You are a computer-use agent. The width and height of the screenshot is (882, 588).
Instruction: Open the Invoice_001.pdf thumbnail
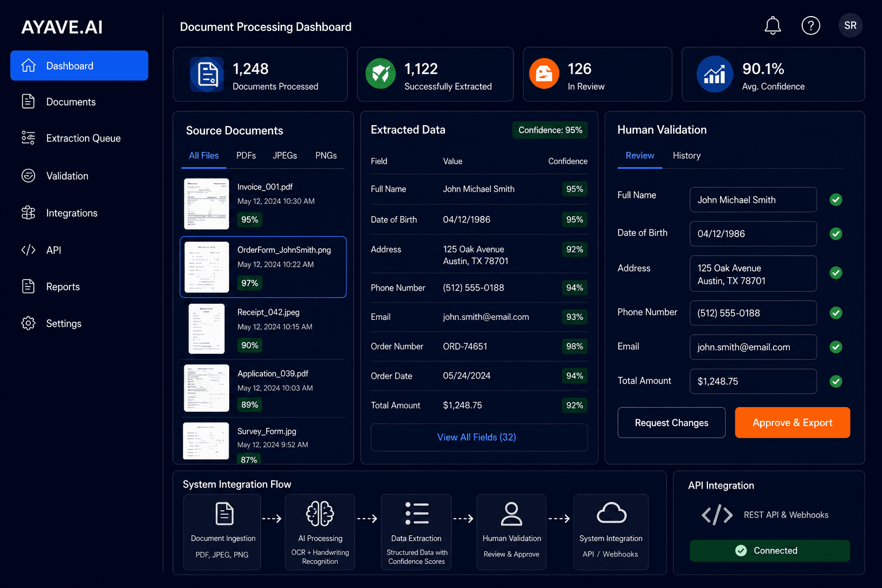[x=207, y=204]
